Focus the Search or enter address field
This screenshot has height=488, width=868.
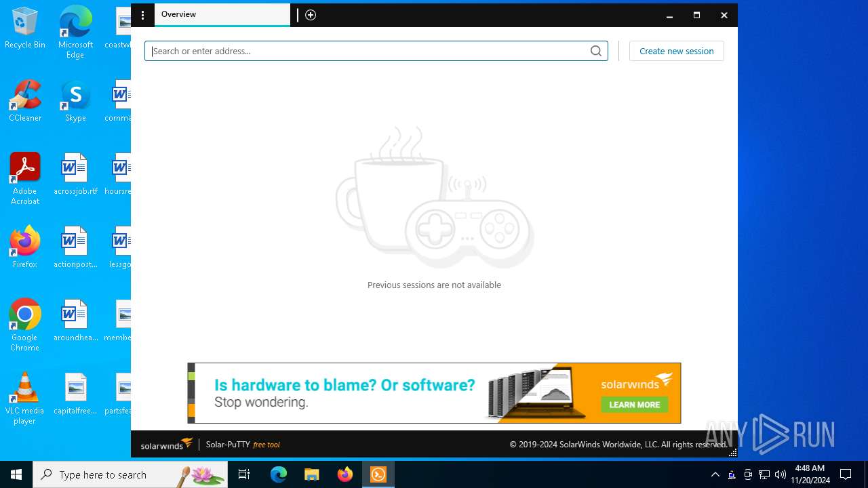click(x=376, y=51)
